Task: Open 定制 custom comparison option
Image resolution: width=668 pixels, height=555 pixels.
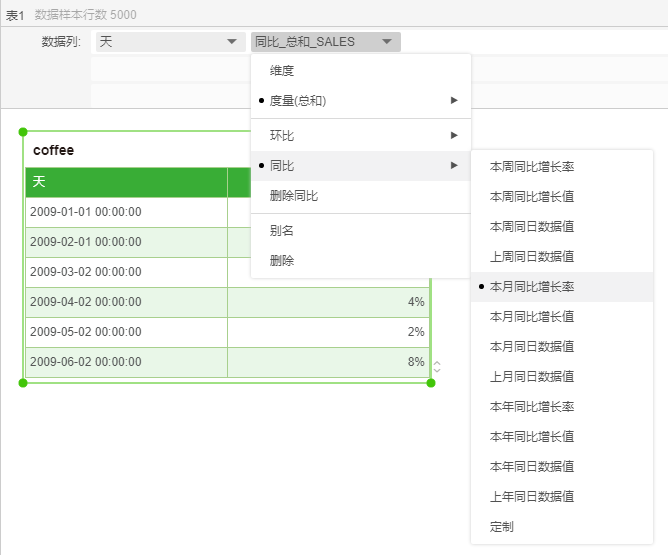Action: click(502, 526)
